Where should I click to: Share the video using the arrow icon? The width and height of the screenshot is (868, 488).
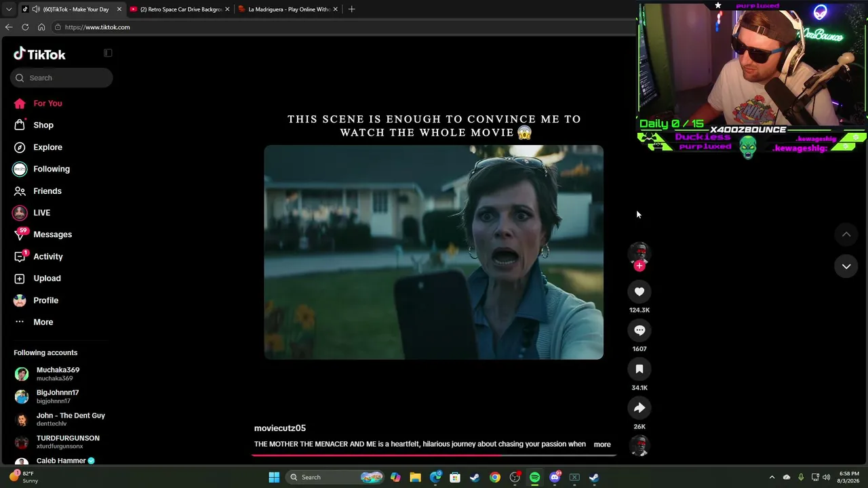(639, 408)
